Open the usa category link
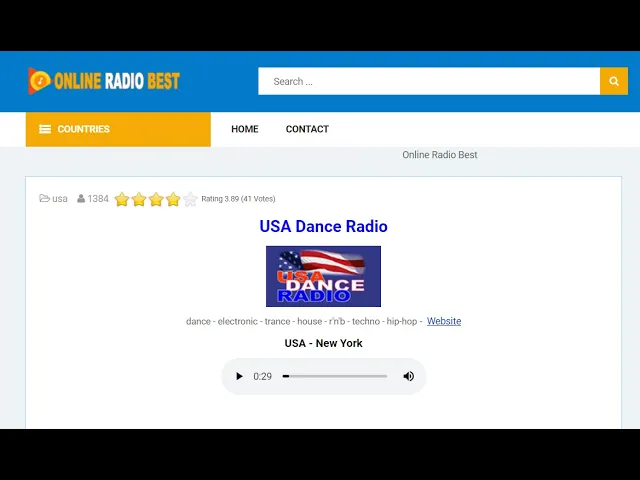The image size is (640, 480). tap(60, 199)
